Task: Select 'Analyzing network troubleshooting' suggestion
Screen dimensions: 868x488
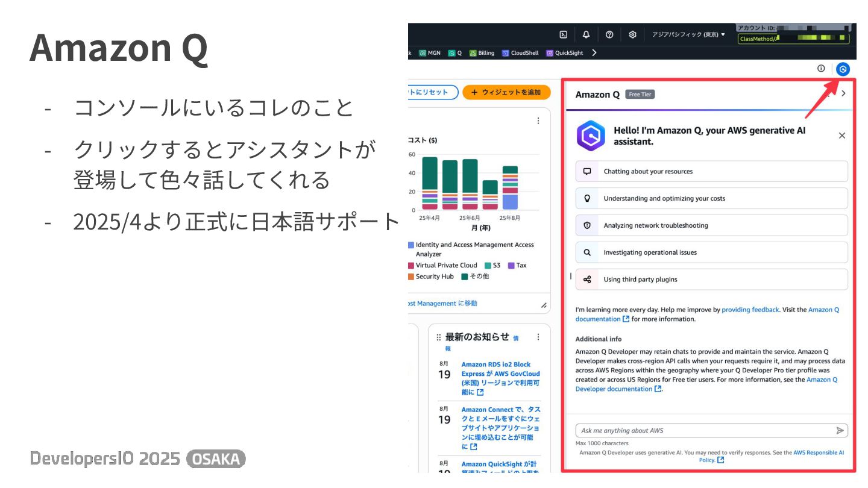Action: [x=711, y=225]
